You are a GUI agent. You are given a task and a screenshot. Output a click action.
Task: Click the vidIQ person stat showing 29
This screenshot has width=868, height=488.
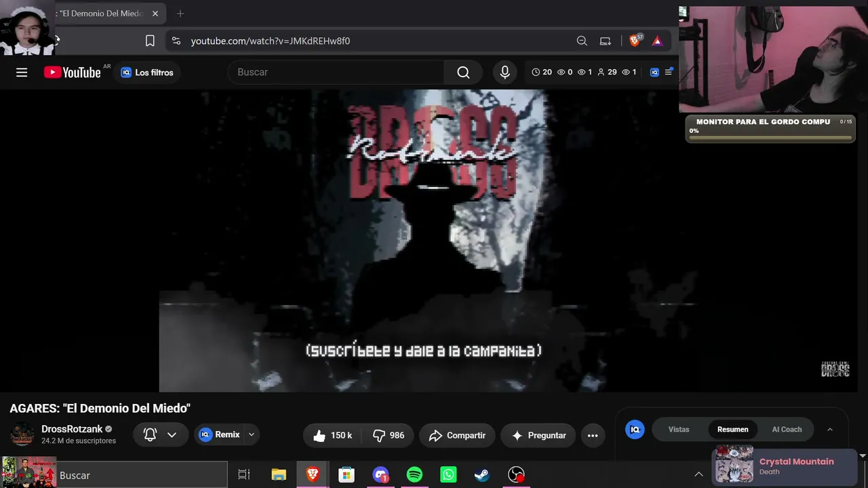pos(607,72)
